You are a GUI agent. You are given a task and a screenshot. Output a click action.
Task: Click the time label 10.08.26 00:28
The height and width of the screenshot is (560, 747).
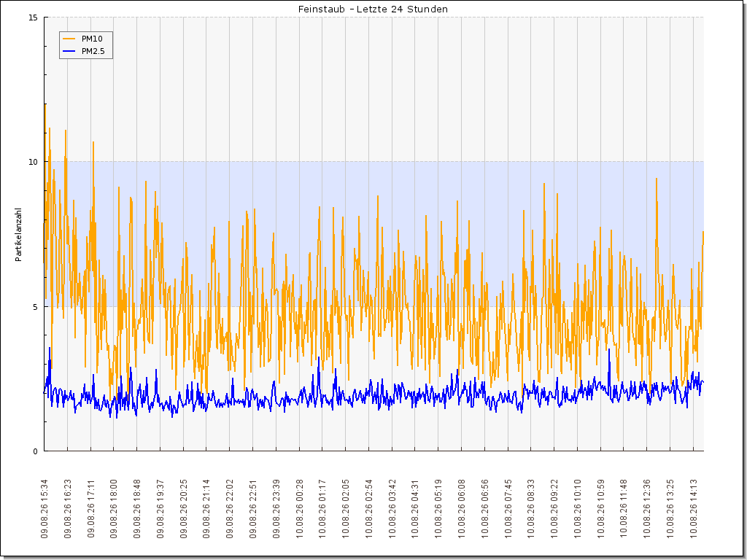coord(300,508)
